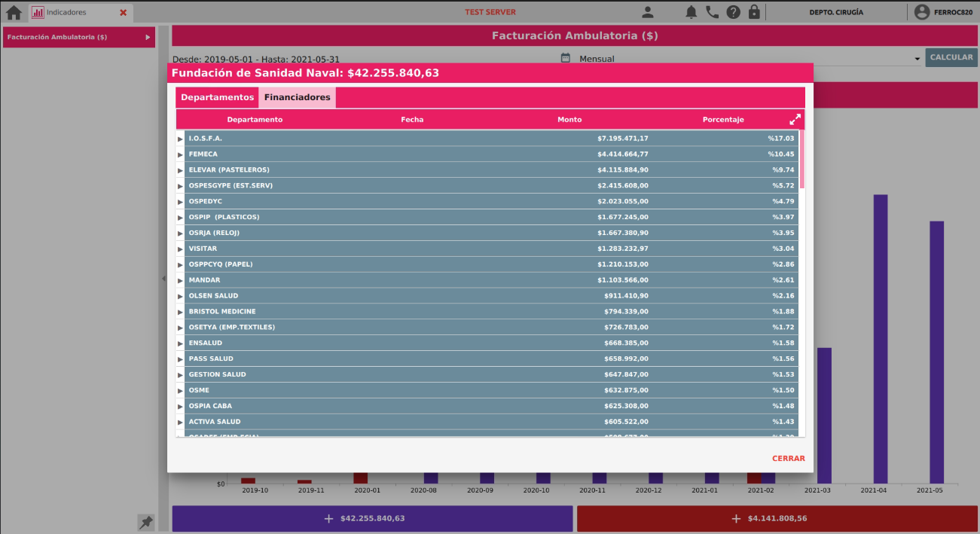Viewport: 980px width, 534px height.
Task: Expand the OSPEDYC row arrow
Action: point(181,202)
